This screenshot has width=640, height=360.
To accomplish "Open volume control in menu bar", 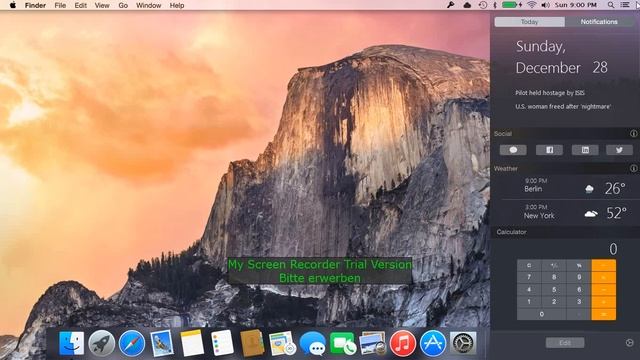I will [545, 5].
